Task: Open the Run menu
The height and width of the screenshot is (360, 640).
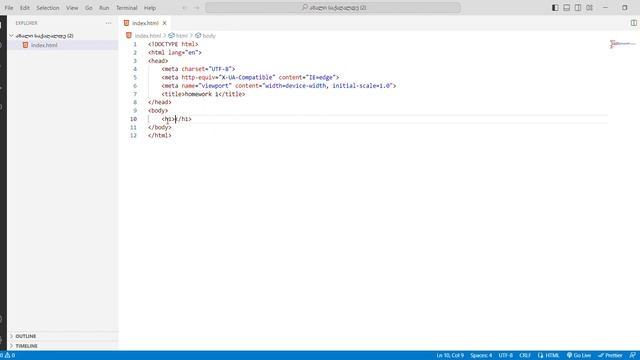Action: 104,8
